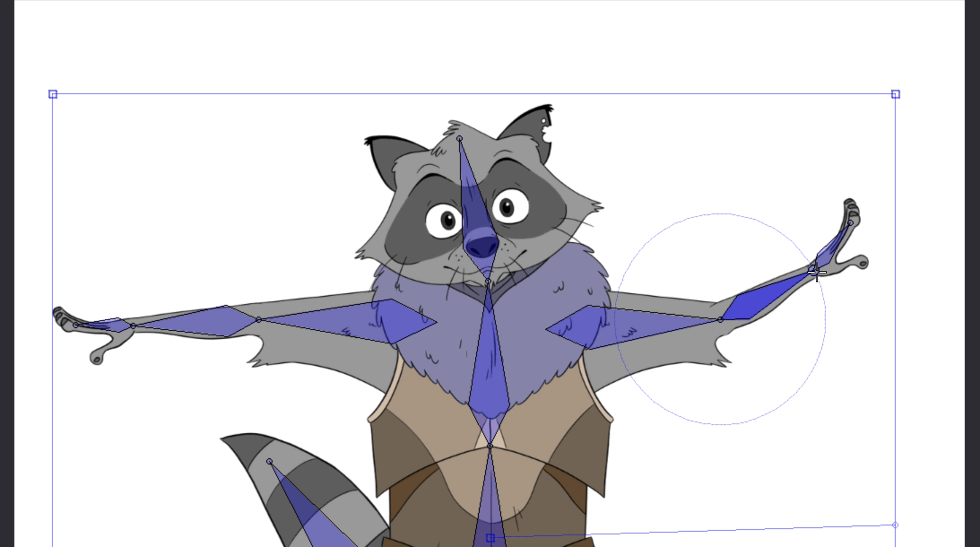Click the elbow joint of the raised arm
The width and height of the screenshot is (980, 547).
pyautogui.click(x=720, y=320)
